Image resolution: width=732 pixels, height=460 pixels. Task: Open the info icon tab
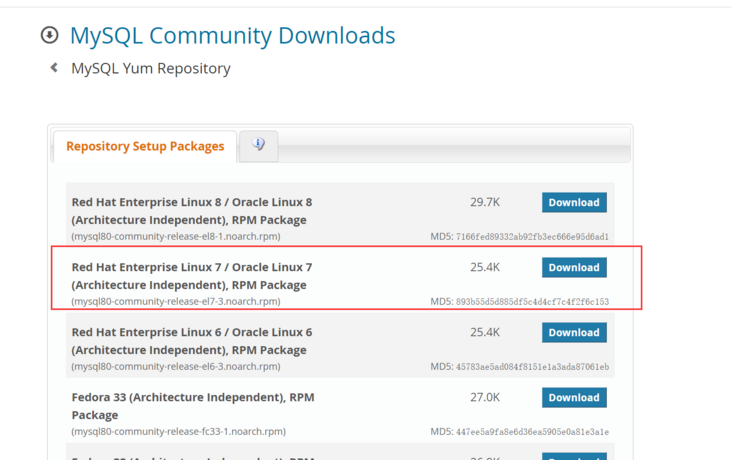click(259, 145)
